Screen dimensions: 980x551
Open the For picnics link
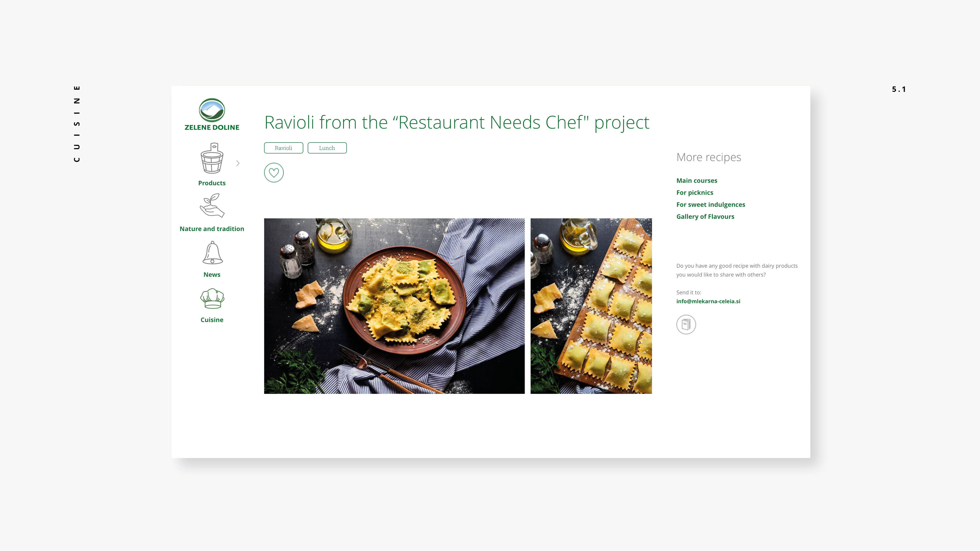[x=695, y=192]
